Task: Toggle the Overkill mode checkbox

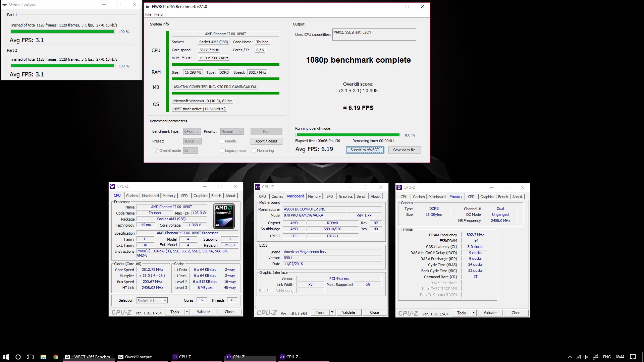Action: (x=156, y=150)
